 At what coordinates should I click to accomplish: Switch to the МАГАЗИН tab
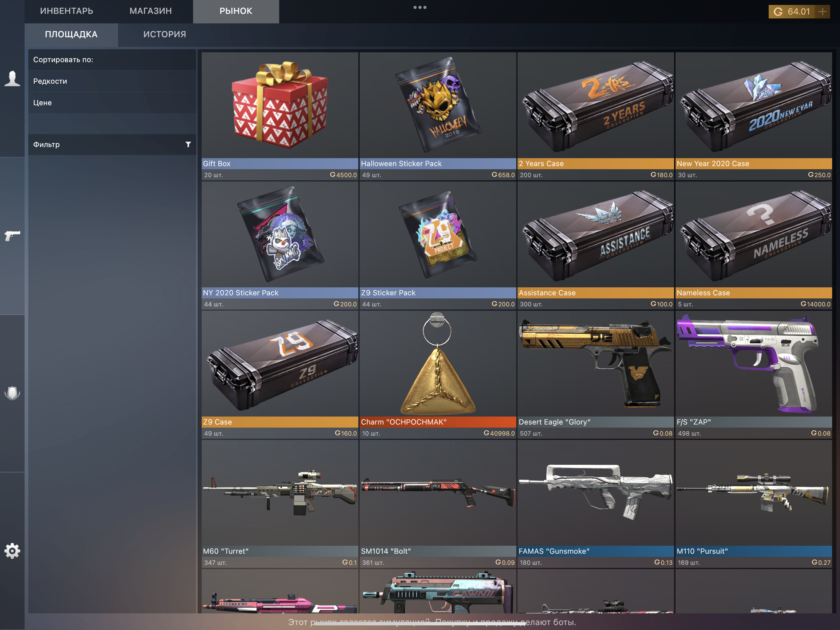150,11
